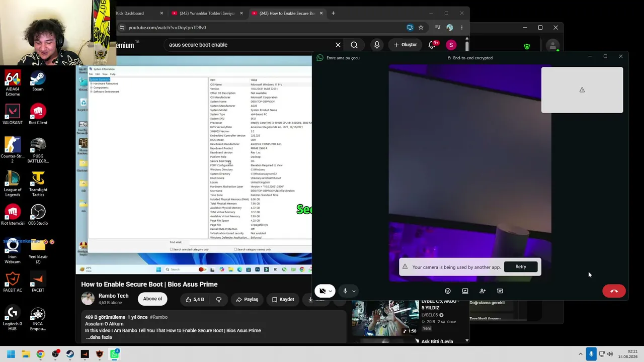End the WhatsApp call with red hang-up button
This screenshot has width=644, height=362.
click(x=614, y=291)
